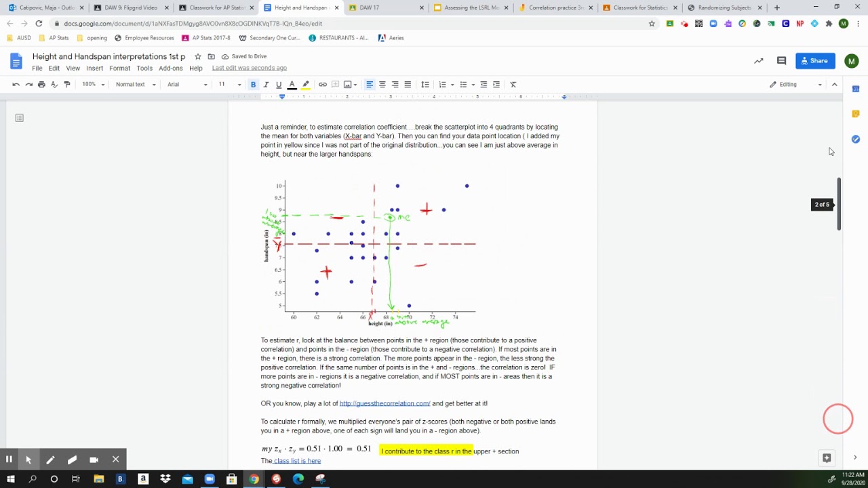The height and width of the screenshot is (488, 868).
Task: Open the highlight color picker
Action: (x=306, y=84)
